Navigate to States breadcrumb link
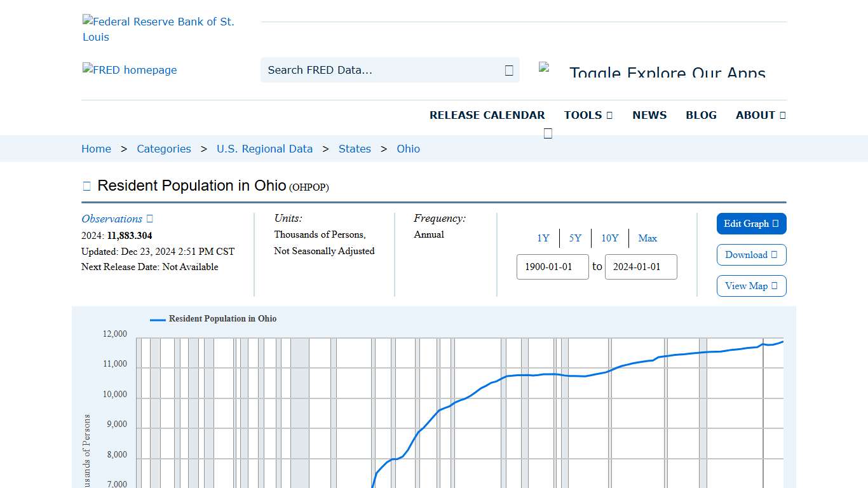The width and height of the screenshot is (868, 488). (355, 149)
